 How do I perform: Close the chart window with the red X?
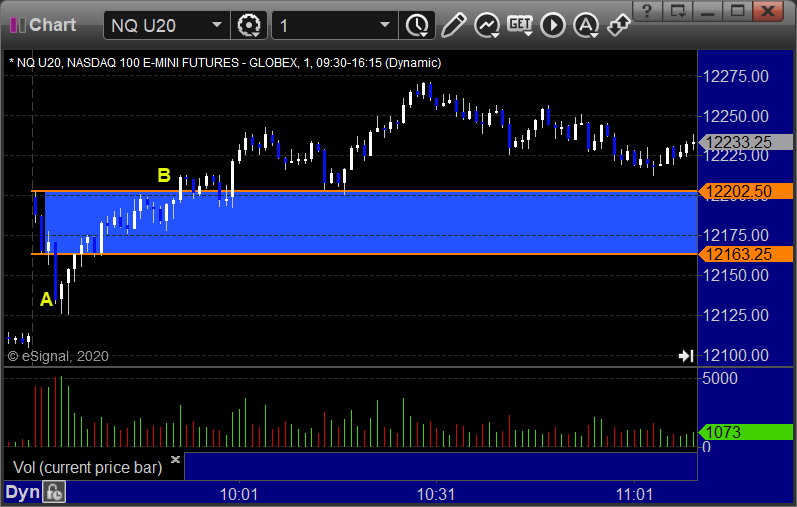768,11
